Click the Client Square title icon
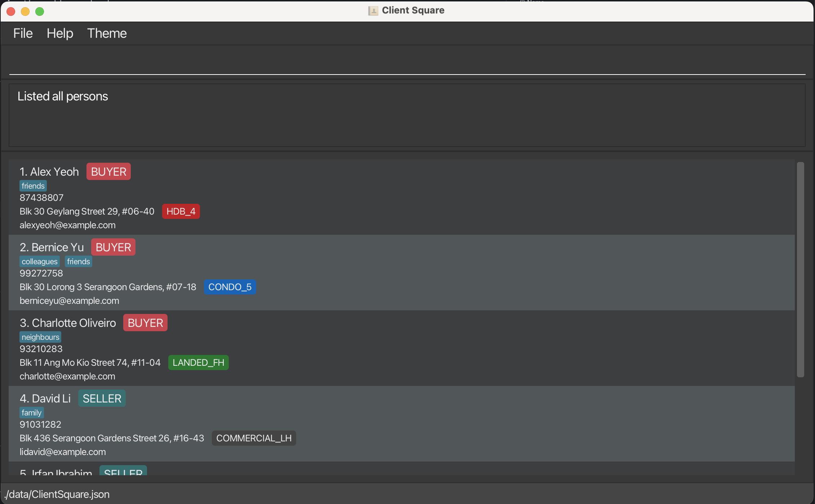Image resolution: width=815 pixels, height=504 pixels. click(373, 11)
